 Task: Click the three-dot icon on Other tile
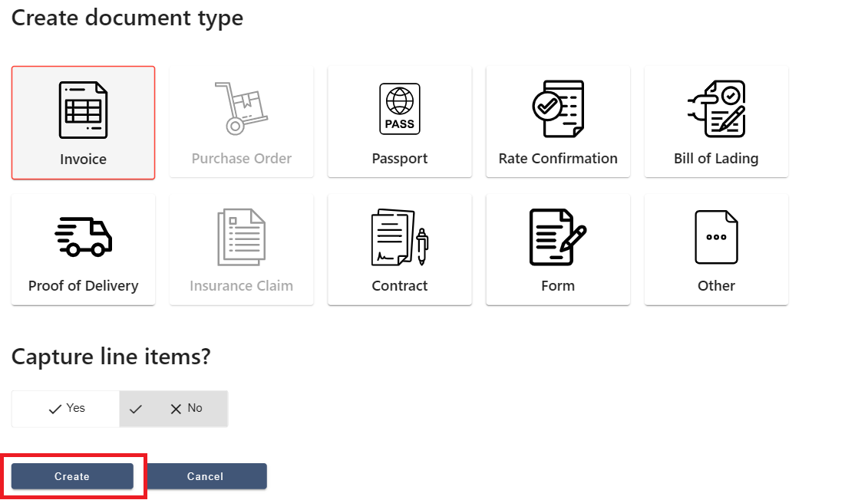tap(715, 236)
